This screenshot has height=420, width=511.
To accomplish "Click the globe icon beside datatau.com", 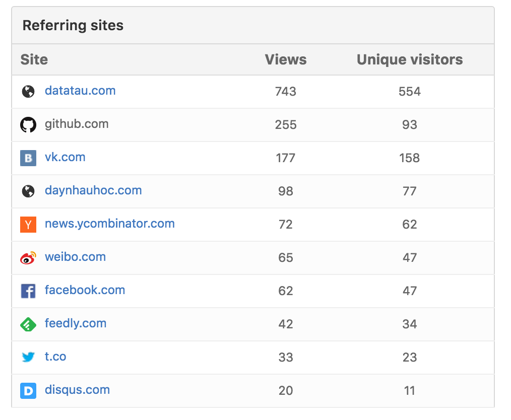I will (28, 92).
